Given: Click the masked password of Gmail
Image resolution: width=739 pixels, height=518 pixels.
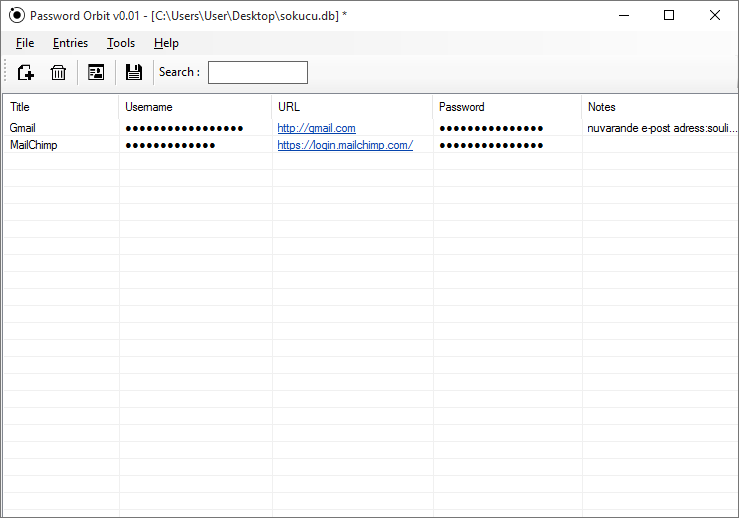Looking at the screenshot, I should click(x=491, y=128).
